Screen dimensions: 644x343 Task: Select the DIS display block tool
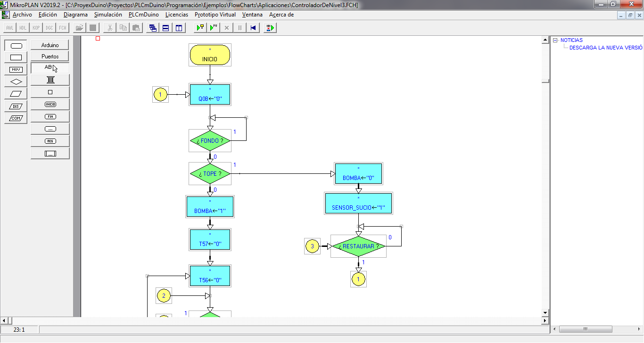tap(16, 106)
